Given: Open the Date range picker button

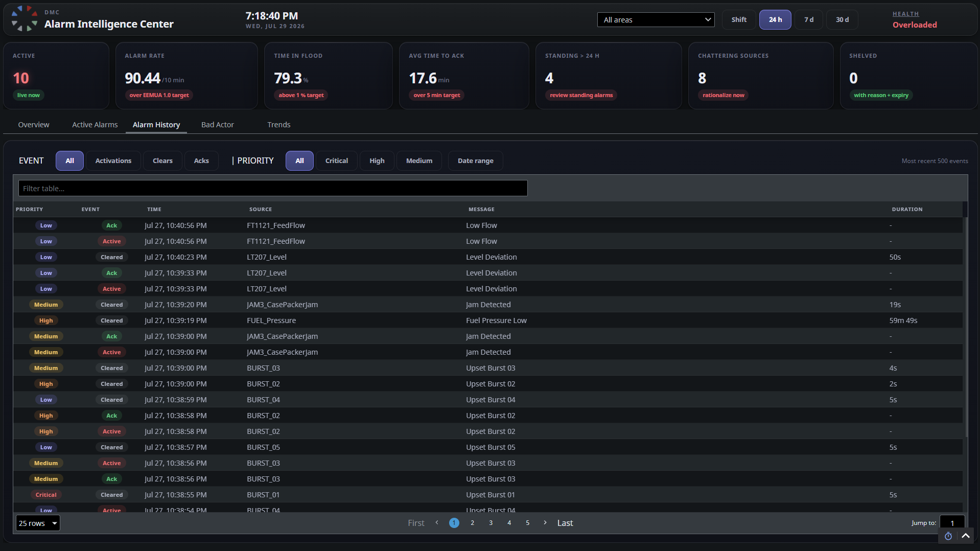Looking at the screenshot, I should [x=476, y=160].
